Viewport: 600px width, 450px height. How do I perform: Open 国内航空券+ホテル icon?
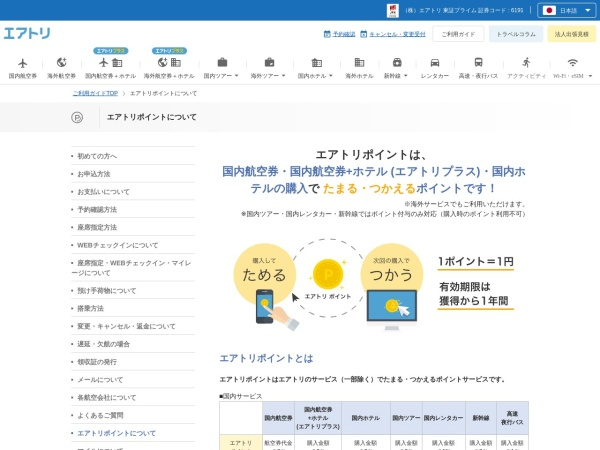click(x=110, y=62)
